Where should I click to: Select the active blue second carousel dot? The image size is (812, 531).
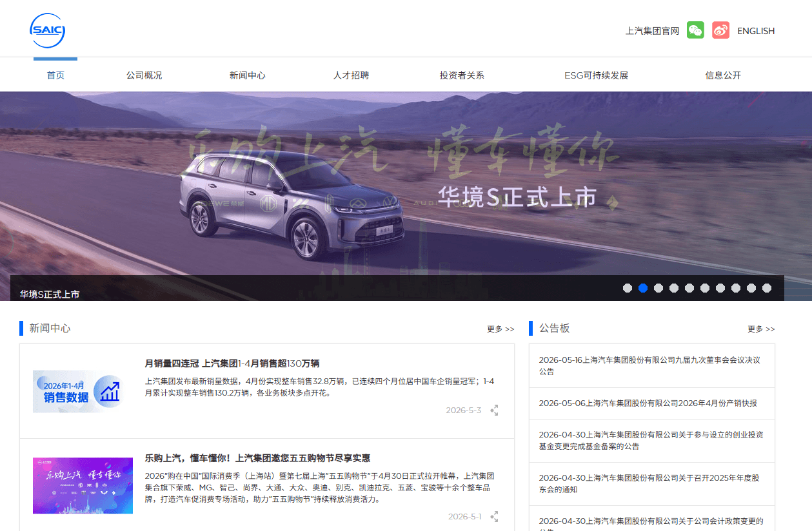[643, 288]
